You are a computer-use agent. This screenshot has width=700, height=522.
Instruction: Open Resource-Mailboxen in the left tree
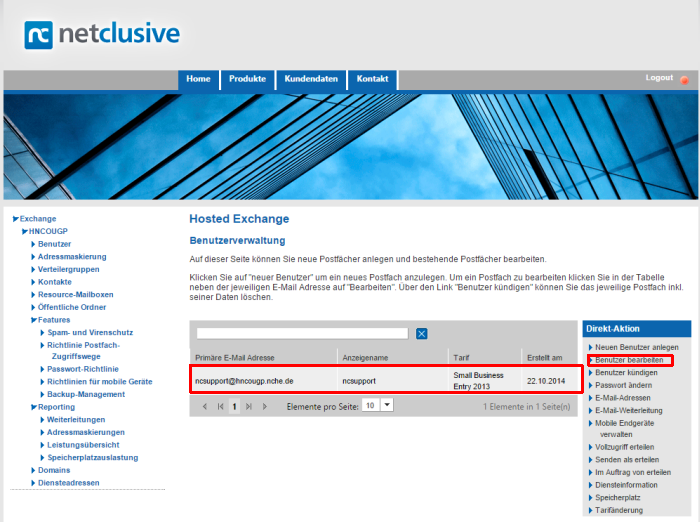75,294
